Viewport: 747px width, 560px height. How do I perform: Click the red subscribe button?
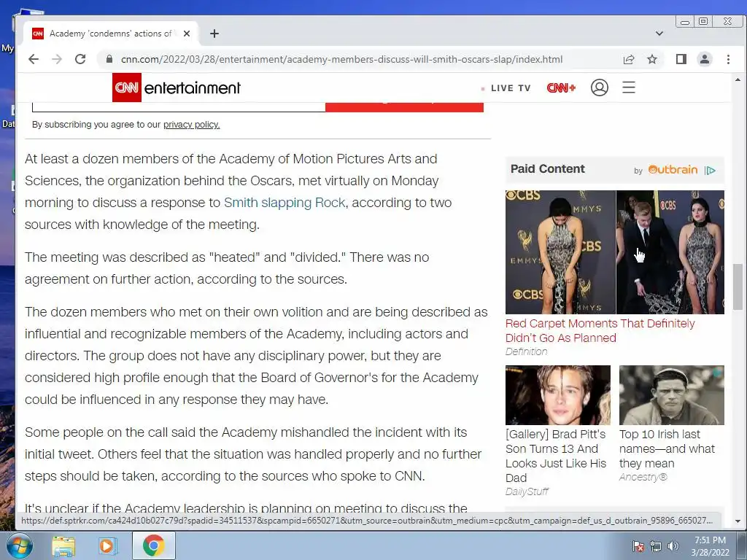pyautogui.click(x=404, y=106)
